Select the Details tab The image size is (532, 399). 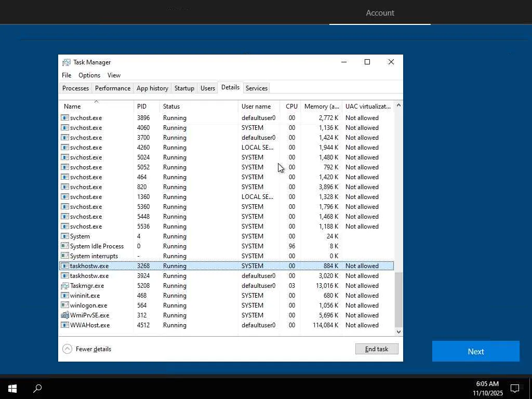230,87
